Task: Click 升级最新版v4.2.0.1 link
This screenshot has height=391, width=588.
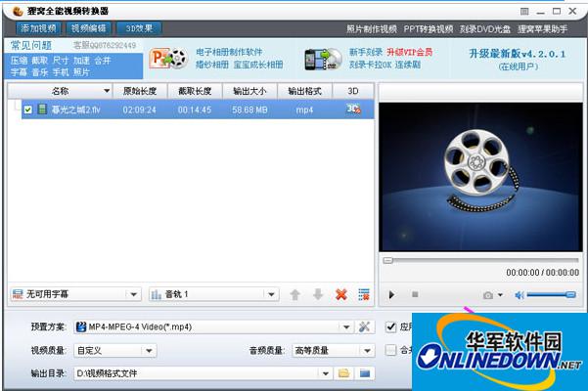Action: (518, 54)
